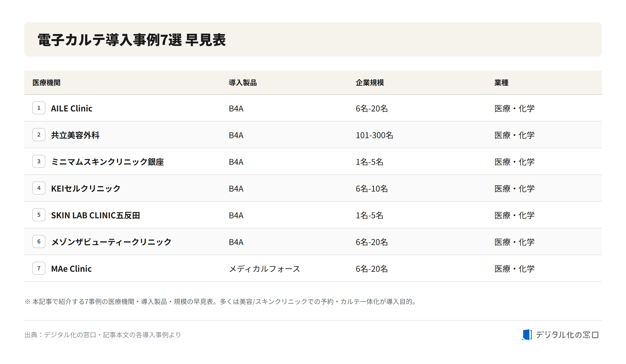Click the footnote starting with ※ 本記事で紹介する
The height and width of the screenshot is (364, 626).
pyautogui.click(x=221, y=301)
